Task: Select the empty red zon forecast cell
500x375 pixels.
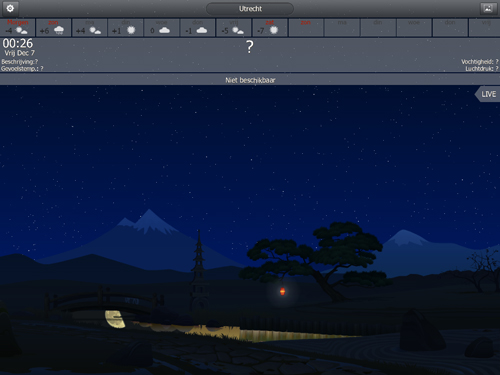Action: pyautogui.click(x=306, y=27)
